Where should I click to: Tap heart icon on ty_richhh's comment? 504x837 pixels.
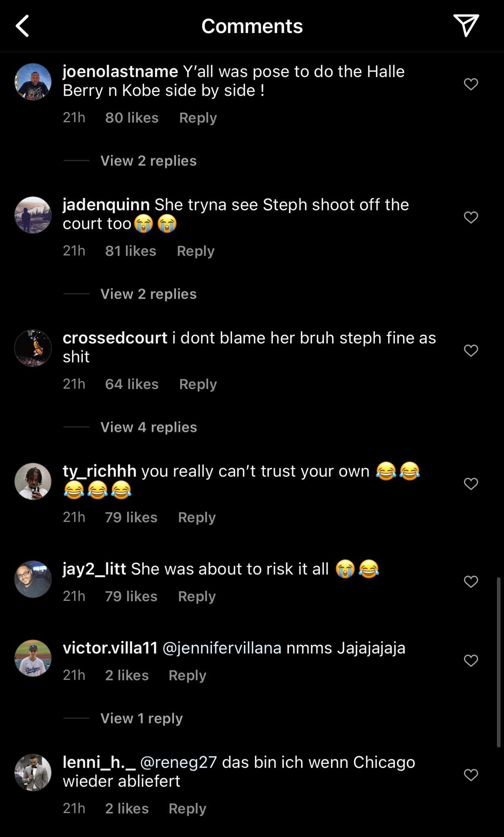click(x=471, y=484)
